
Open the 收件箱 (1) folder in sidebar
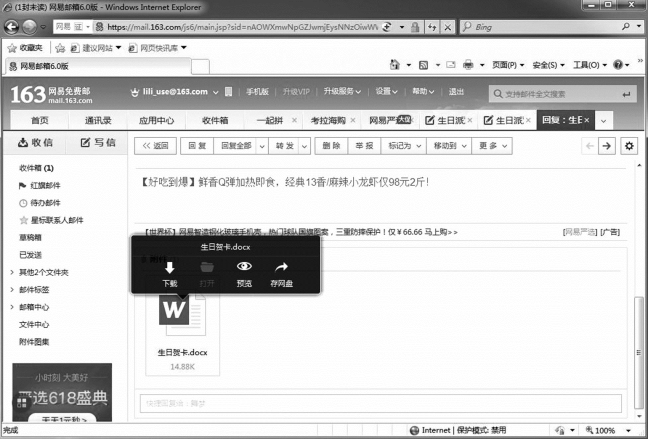(x=36, y=168)
